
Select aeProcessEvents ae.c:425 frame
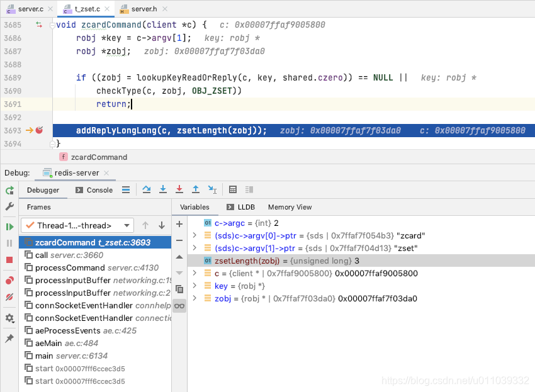click(x=95, y=330)
